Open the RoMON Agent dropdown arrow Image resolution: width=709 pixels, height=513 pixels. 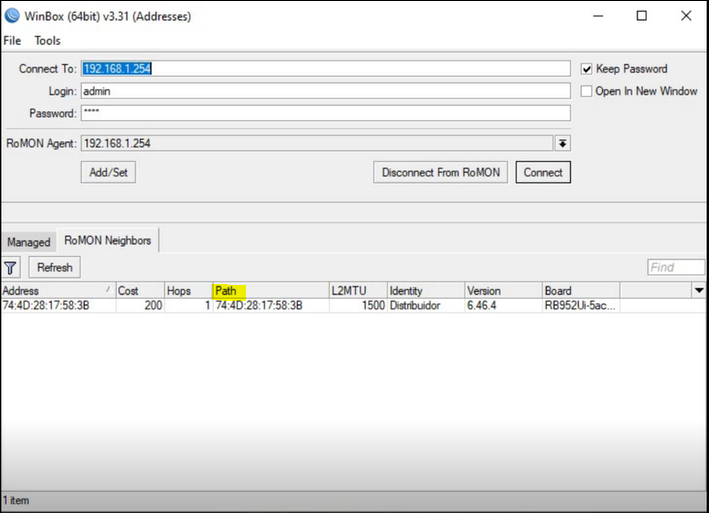[562, 143]
